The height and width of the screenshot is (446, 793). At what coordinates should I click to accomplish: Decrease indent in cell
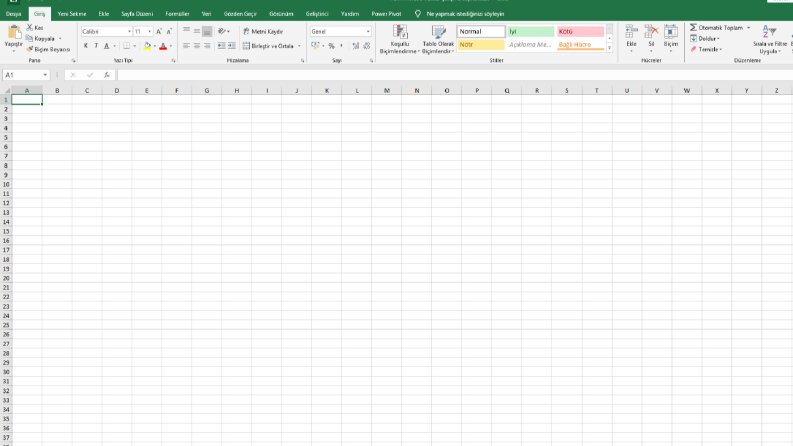(222, 46)
